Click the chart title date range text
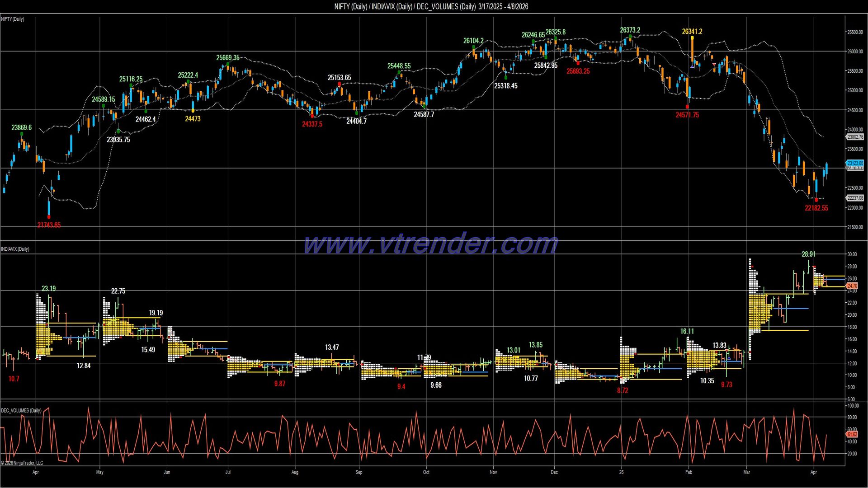The width and height of the screenshot is (868, 488). click(503, 6)
